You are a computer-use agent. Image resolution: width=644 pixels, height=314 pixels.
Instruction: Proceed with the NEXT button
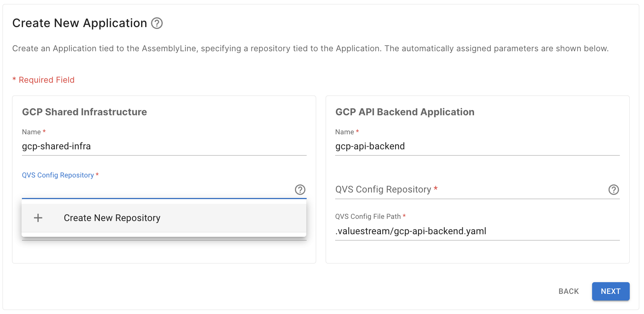(610, 291)
